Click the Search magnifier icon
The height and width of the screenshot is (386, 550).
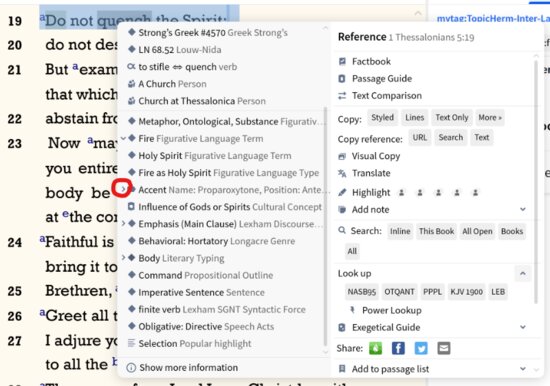point(342,231)
